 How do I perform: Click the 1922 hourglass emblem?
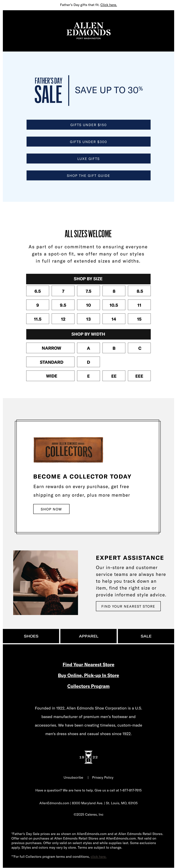[x=88, y=757]
